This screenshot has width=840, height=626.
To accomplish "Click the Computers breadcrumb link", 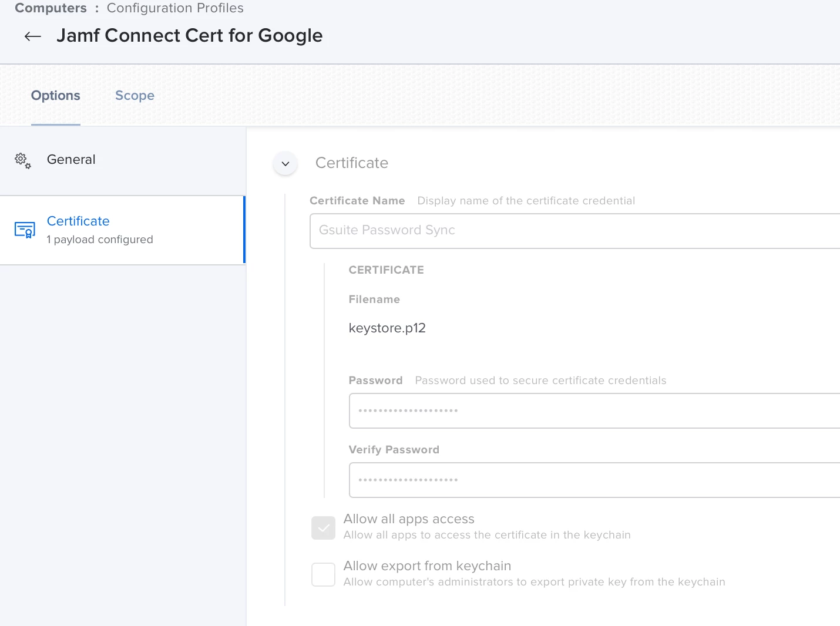I will (51, 8).
